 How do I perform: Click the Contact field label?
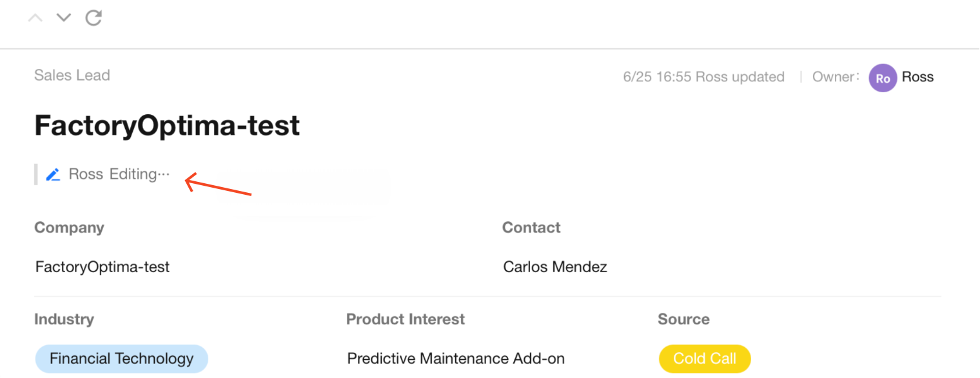pyautogui.click(x=531, y=228)
